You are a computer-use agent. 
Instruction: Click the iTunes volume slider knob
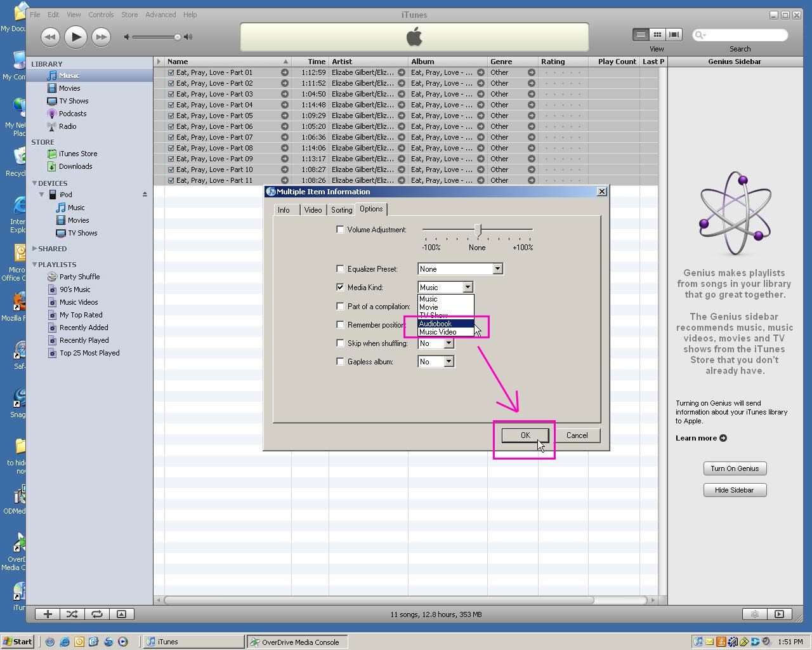coord(178,37)
